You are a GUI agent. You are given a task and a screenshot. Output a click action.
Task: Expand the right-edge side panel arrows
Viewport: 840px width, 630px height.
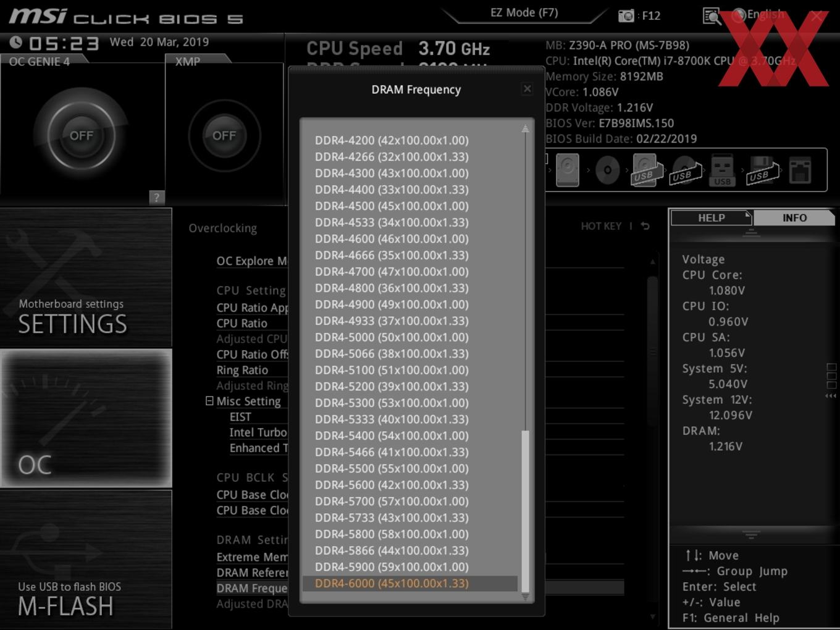pyautogui.click(x=831, y=395)
